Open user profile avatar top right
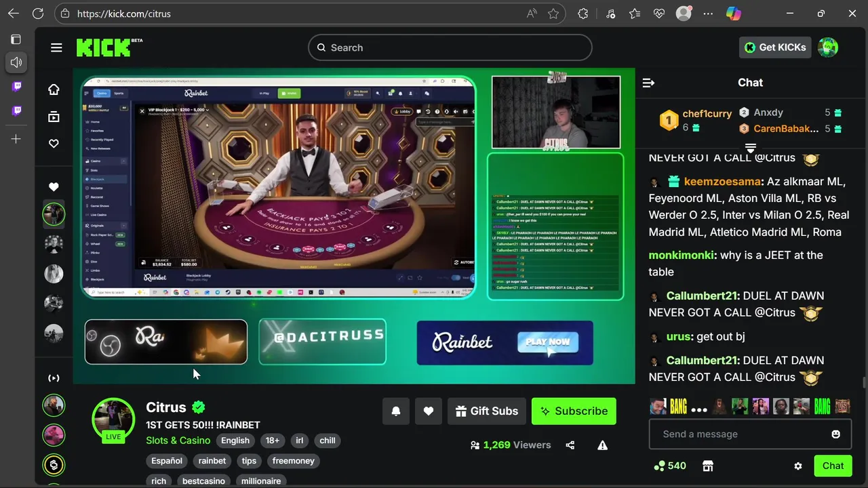The height and width of the screenshot is (488, 868). click(828, 47)
